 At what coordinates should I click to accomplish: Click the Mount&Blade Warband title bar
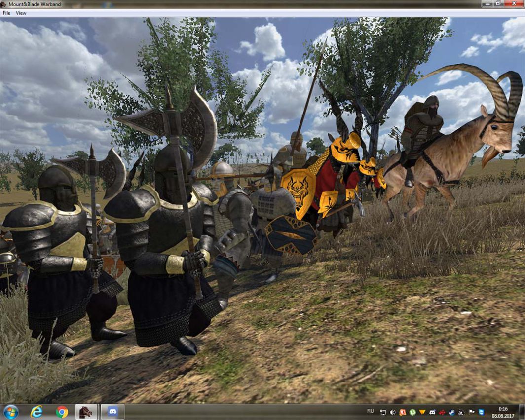pos(247,4)
